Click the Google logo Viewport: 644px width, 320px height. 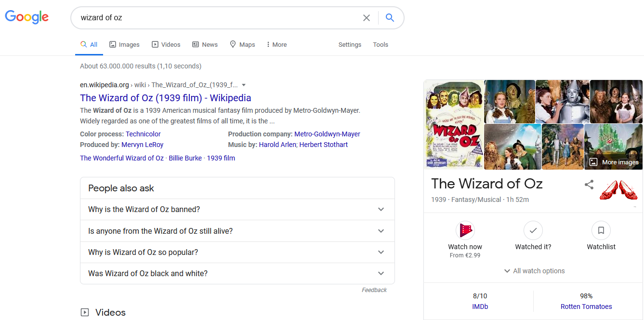tap(27, 17)
